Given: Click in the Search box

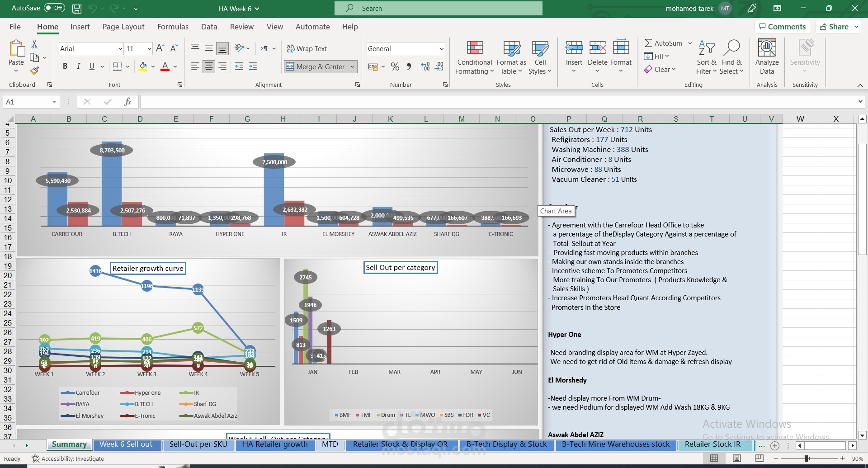Looking at the screenshot, I should click(439, 8).
